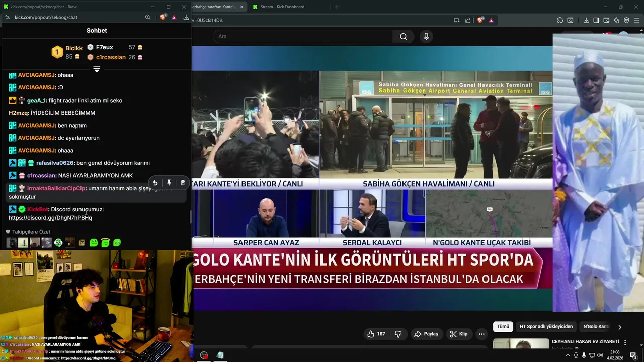The image size is (644, 362).
Task: Dislike the YouTube video
Action: (x=398, y=334)
